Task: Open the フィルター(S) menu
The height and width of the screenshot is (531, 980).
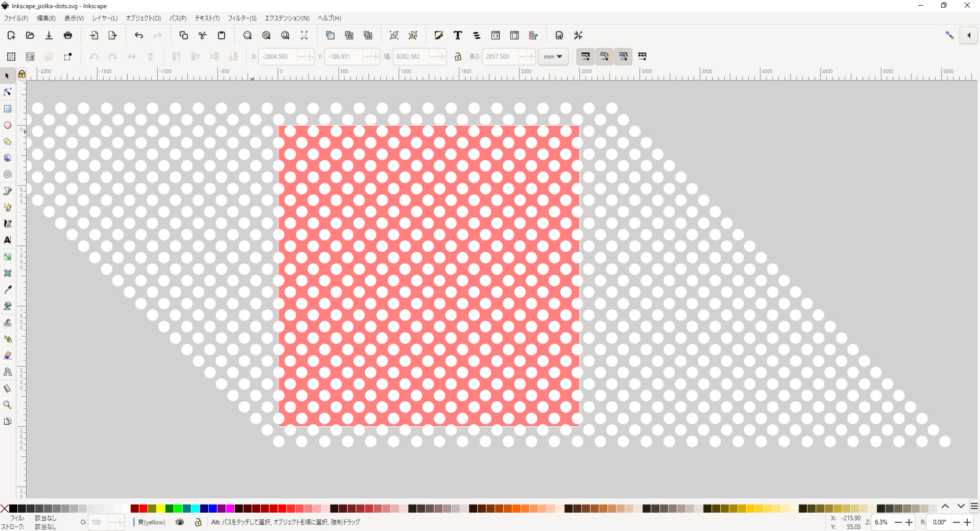Action: pos(241,18)
